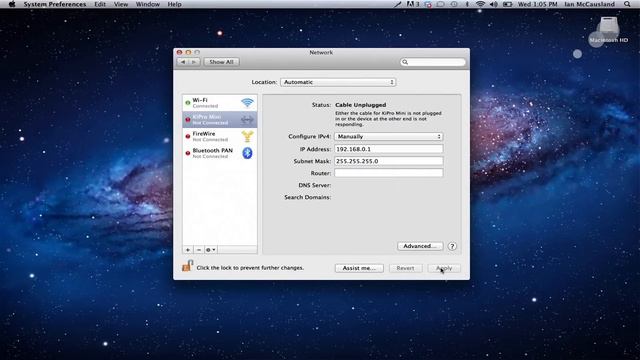
Task: Open the Window menu
Action: [148, 4]
